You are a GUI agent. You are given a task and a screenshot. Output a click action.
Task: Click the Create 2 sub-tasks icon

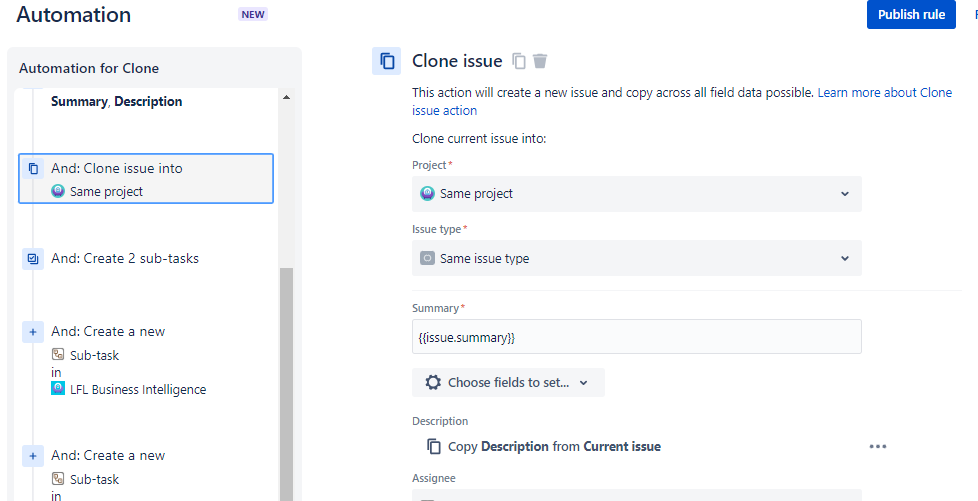point(33,258)
